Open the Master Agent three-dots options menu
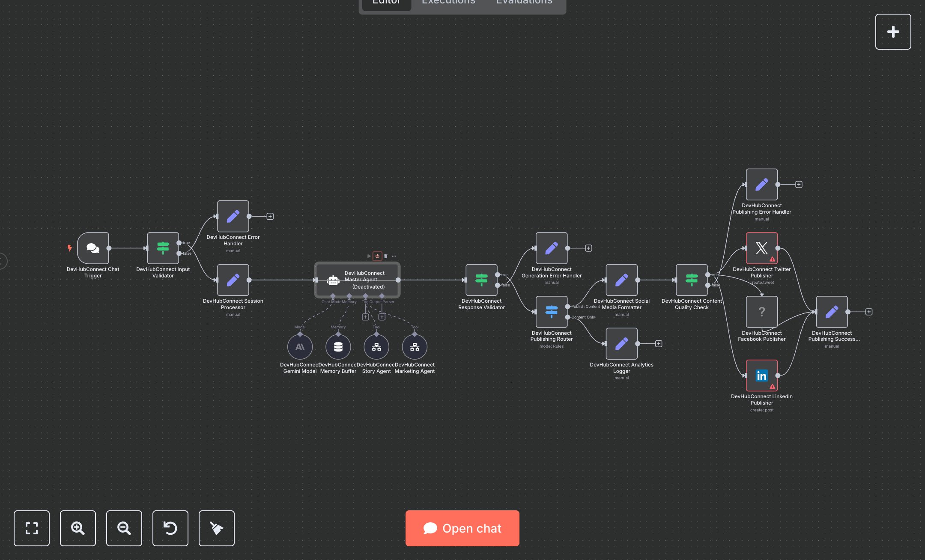The image size is (925, 560). pos(394,256)
